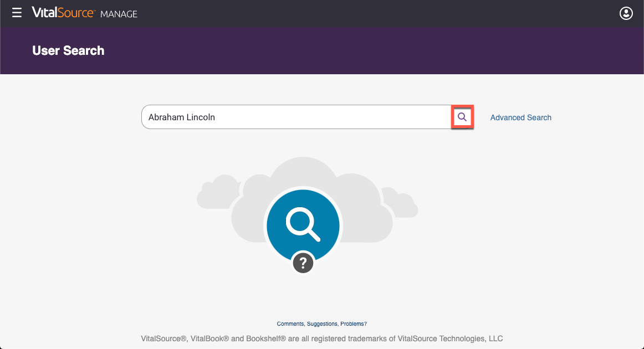644x349 pixels.
Task: Open the hamburger navigation menu
Action: point(17,13)
